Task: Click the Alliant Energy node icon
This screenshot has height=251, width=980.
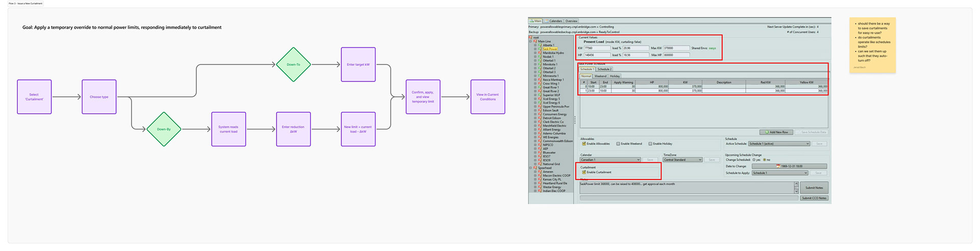Action: (540, 130)
